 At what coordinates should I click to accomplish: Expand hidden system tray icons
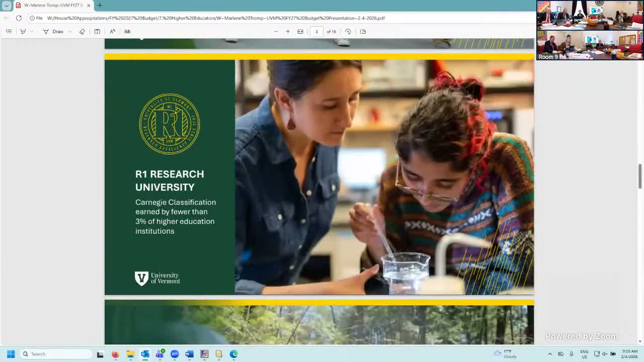pos(550,353)
